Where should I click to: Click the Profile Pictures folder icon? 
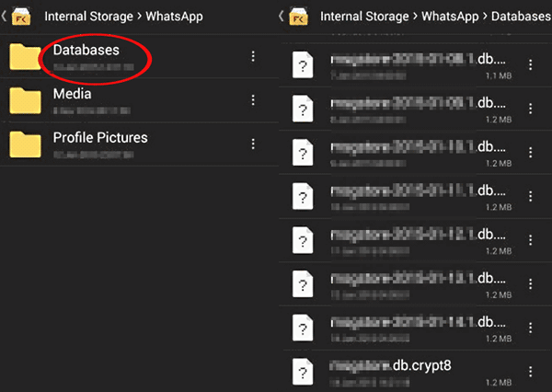pos(26,144)
